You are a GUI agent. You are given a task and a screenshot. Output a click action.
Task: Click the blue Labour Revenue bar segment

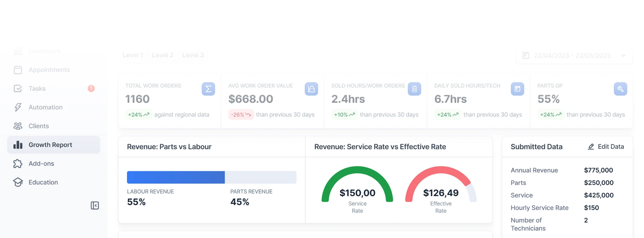click(x=176, y=177)
